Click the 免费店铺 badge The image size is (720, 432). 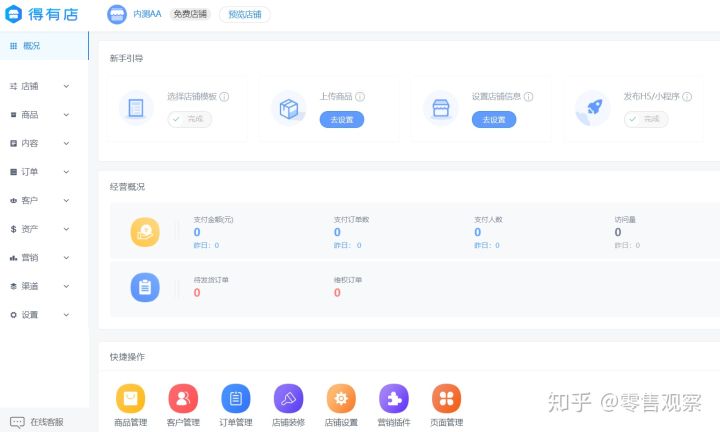(190, 14)
